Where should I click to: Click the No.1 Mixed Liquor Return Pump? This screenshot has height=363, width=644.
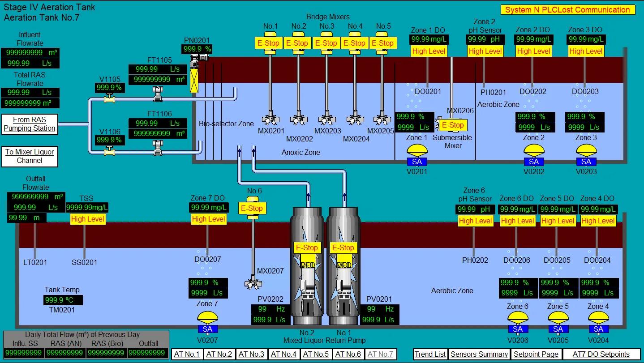pos(343,266)
